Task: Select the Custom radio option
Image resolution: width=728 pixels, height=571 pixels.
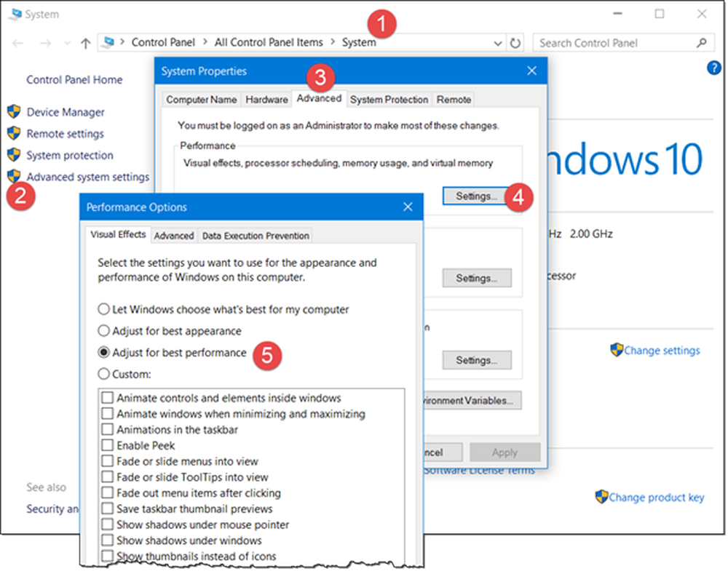Action: (x=103, y=374)
